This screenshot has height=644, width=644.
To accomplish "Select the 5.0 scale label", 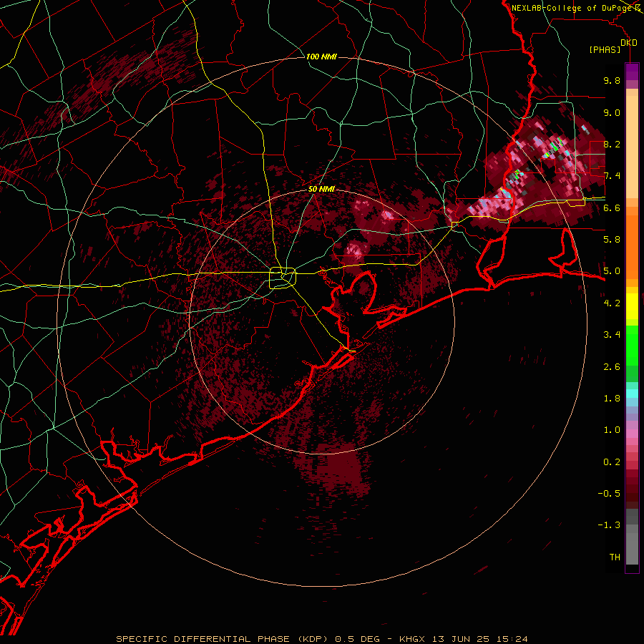I will [x=612, y=271].
